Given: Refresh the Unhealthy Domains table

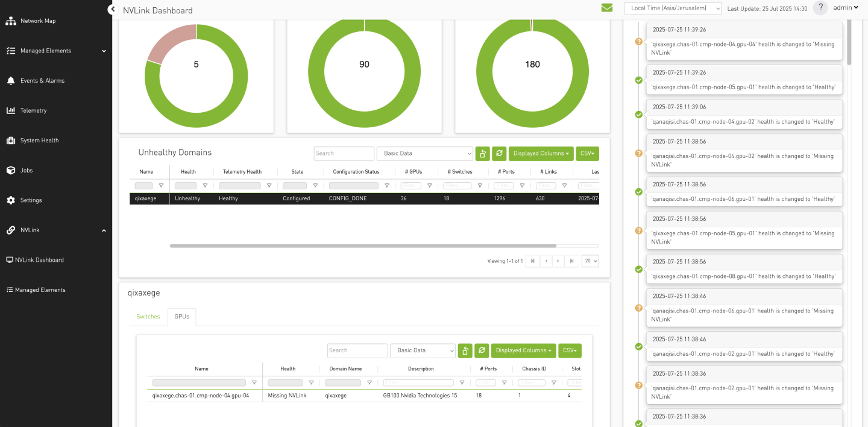Looking at the screenshot, I should click(499, 153).
